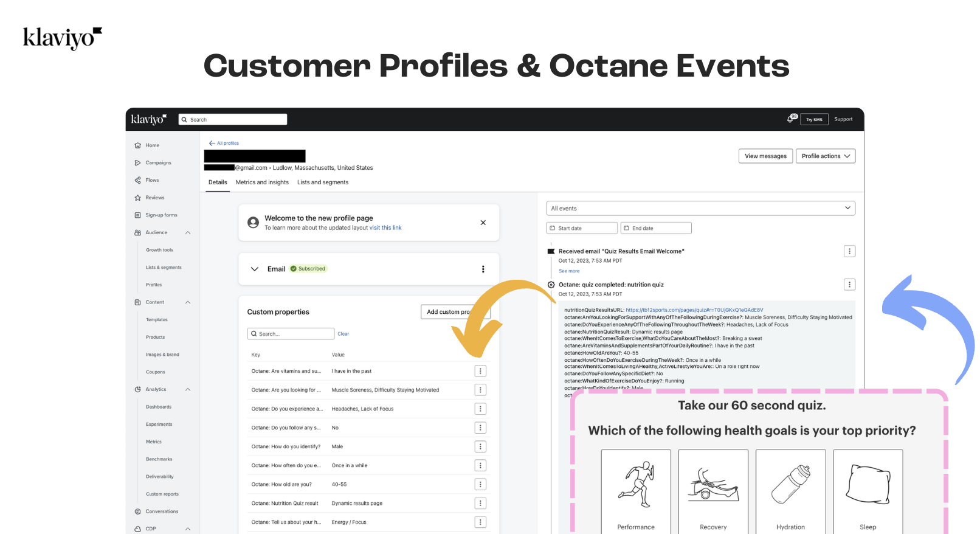Switch to Lists and segments tab
This screenshot has height=534, width=980.
[x=323, y=182]
